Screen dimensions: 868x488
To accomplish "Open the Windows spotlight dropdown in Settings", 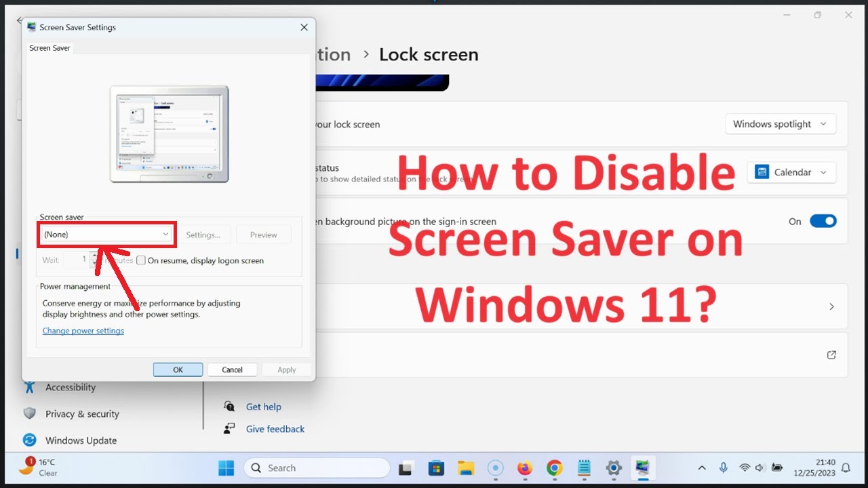I will [780, 124].
